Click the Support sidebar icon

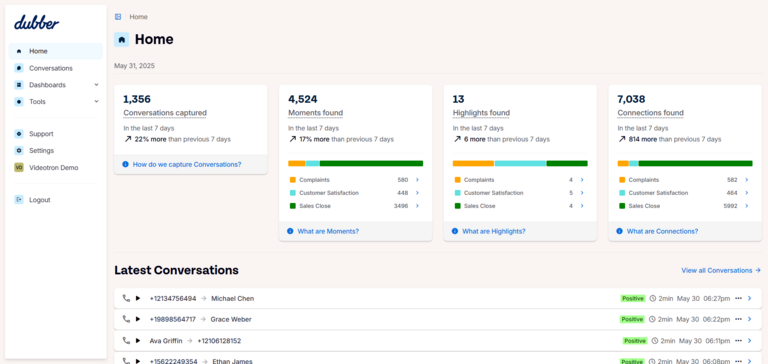pos(19,134)
